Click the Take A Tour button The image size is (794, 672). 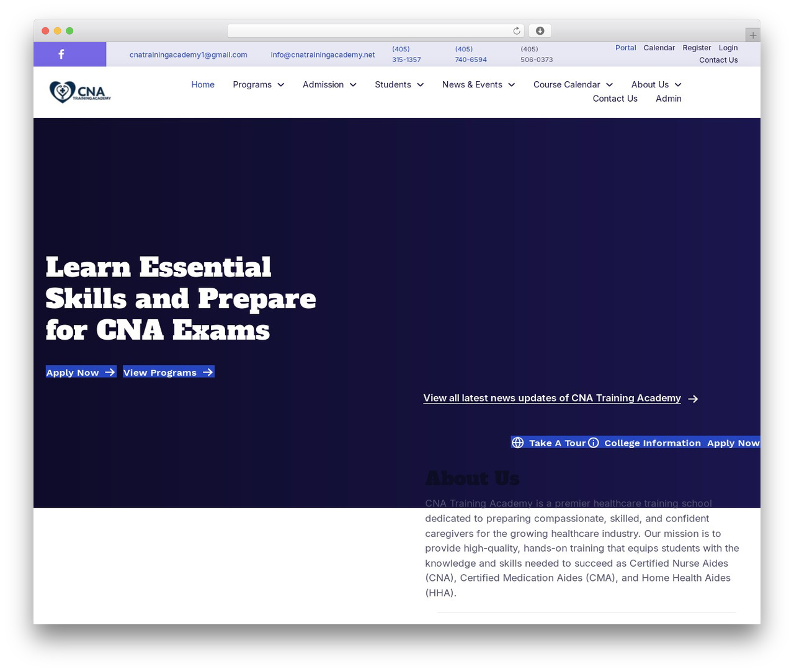click(549, 443)
